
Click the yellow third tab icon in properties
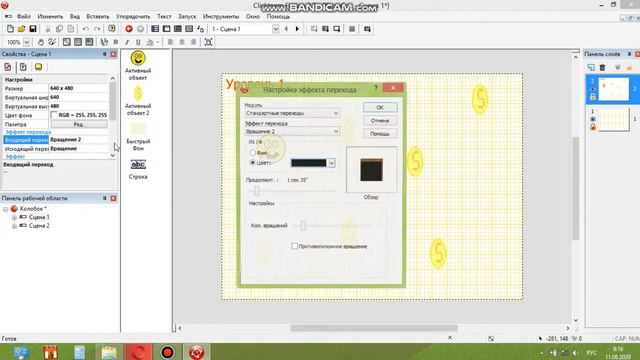(x=38, y=67)
